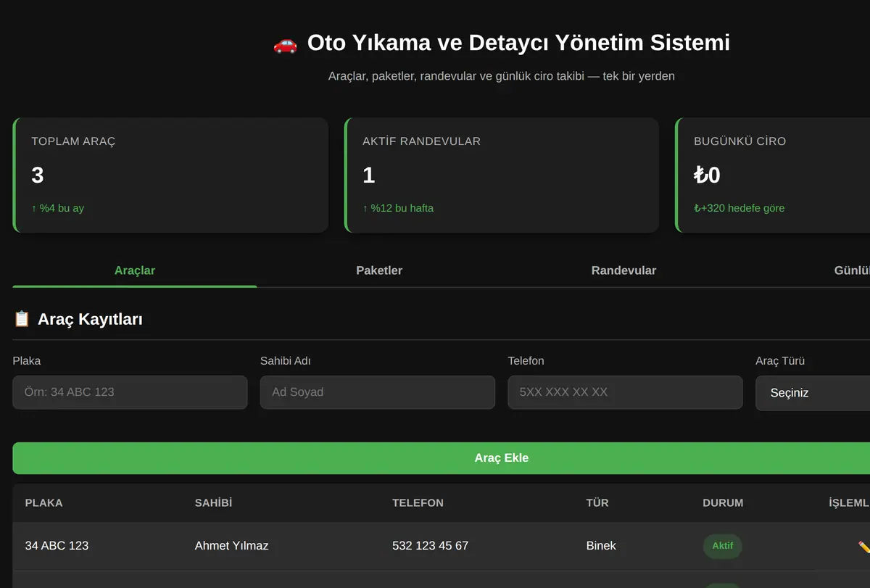This screenshot has height=588, width=870.
Task: Click the phone number 532 123 45 67
Action: coord(430,545)
